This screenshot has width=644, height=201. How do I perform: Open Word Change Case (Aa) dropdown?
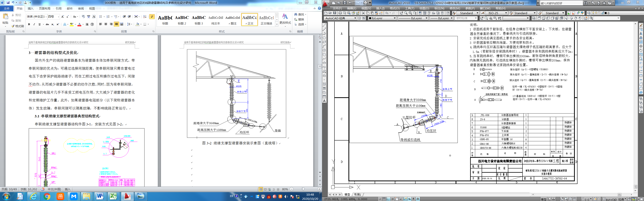tap(76, 17)
